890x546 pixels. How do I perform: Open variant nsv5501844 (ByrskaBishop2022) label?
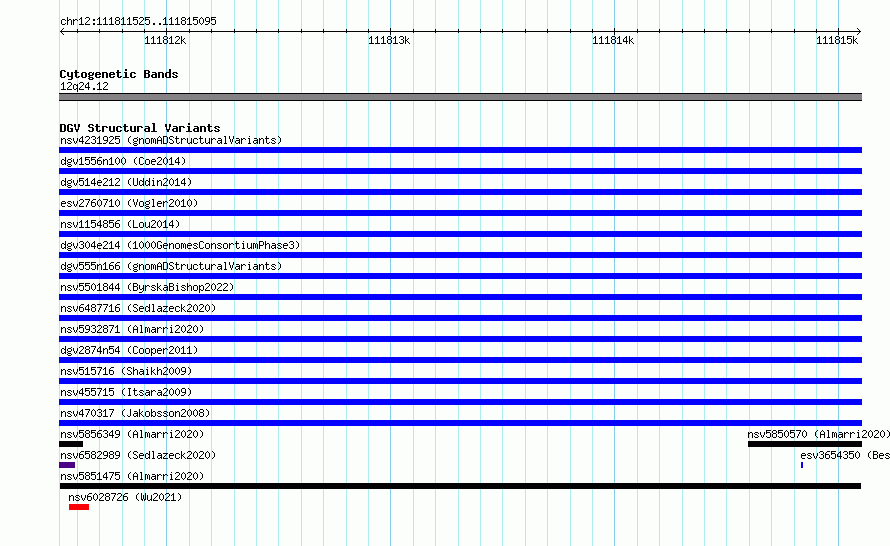pos(147,287)
